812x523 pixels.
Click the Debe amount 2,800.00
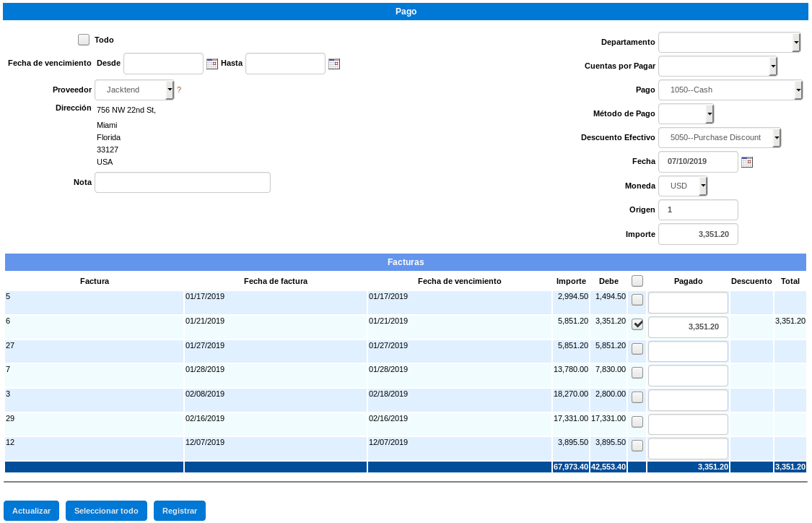point(611,394)
